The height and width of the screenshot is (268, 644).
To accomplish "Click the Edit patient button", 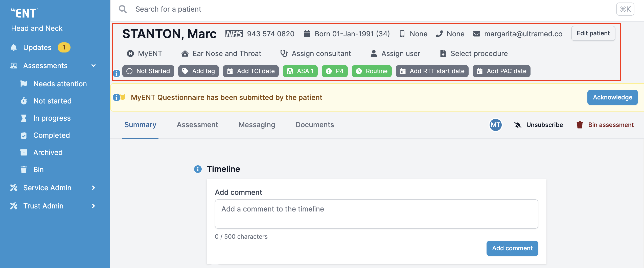I will point(593,33).
